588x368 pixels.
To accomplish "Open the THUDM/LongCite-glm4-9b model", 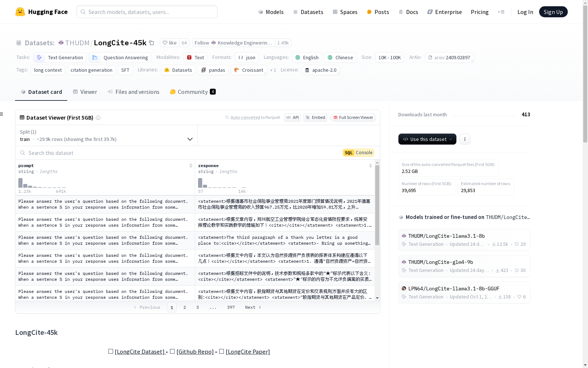I will 464,266.
